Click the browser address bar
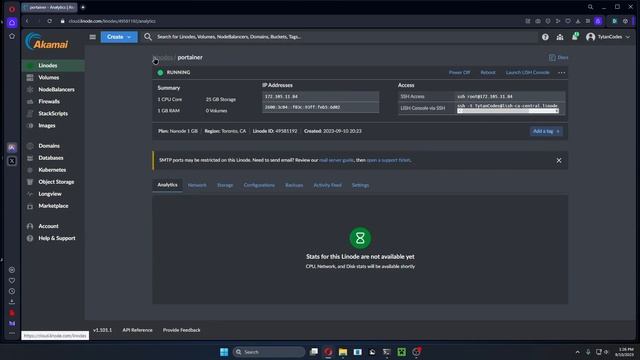The height and width of the screenshot is (360, 640). click(x=286, y=21)
